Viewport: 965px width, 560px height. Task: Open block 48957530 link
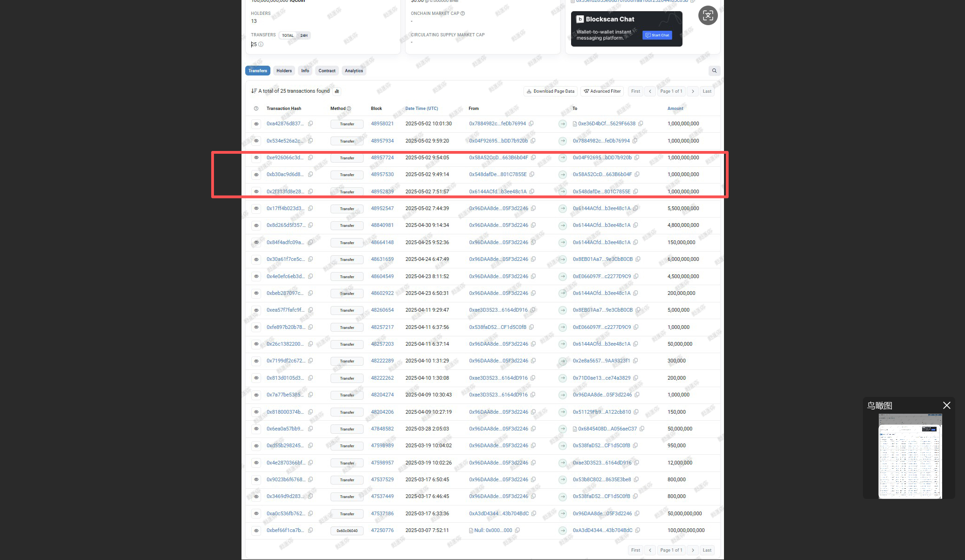(x=382, y=174)
